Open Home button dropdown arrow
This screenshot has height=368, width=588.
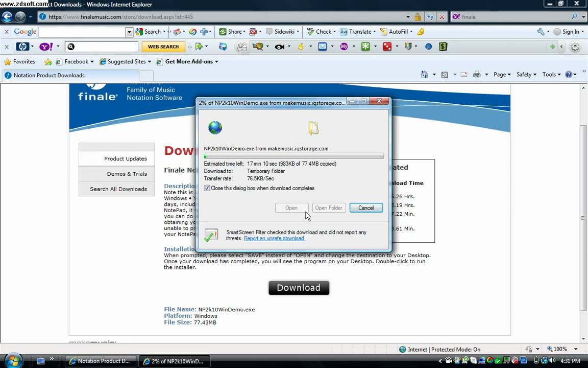point(434,75)
